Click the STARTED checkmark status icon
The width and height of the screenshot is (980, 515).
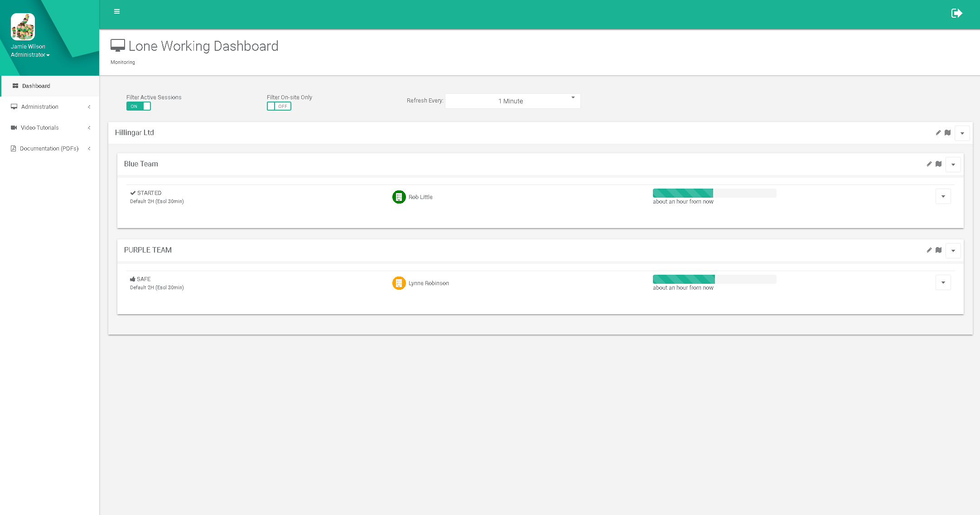(x=133, y=193)
